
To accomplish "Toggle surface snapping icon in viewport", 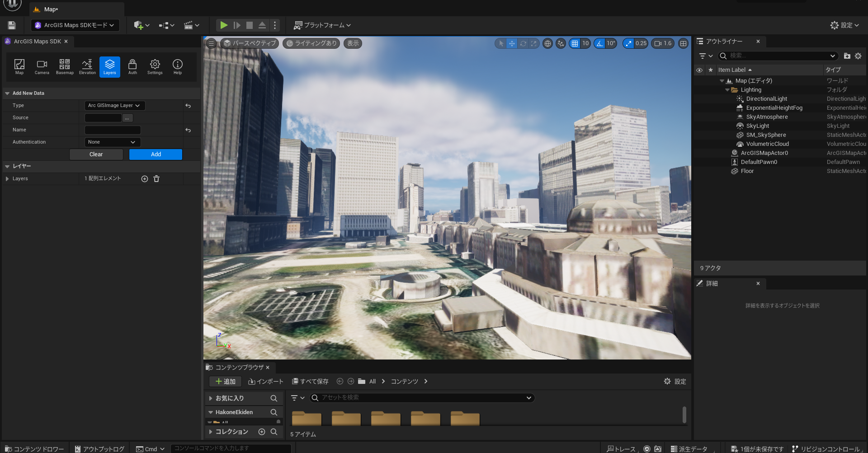I will [561, 43].
